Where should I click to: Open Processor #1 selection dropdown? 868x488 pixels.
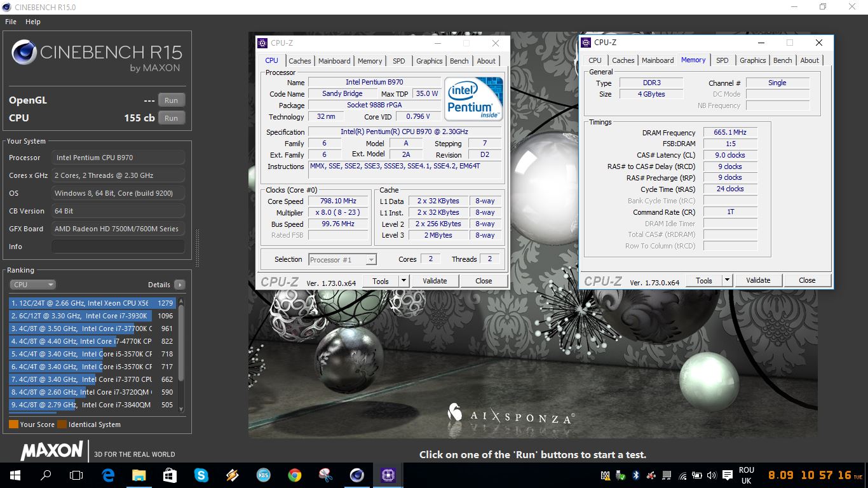tap(342, 259)
